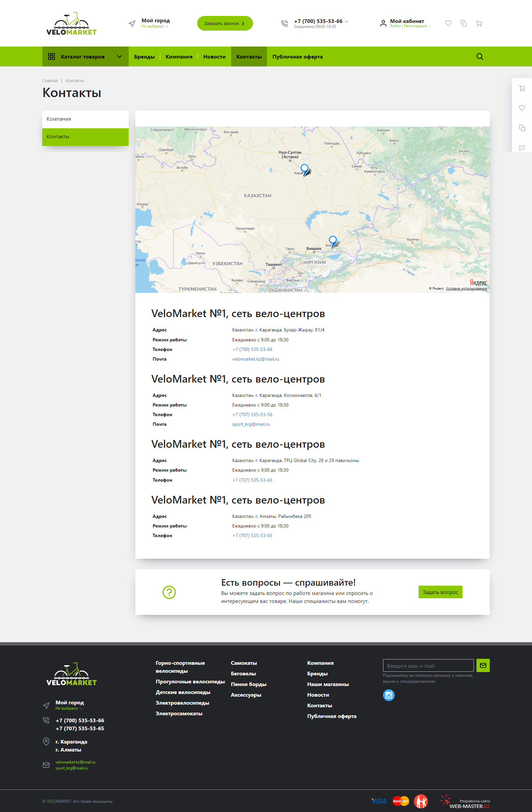
Task: Expand 'Каталог товаров' dropdown chevron
Action: (x=119, y=57)
